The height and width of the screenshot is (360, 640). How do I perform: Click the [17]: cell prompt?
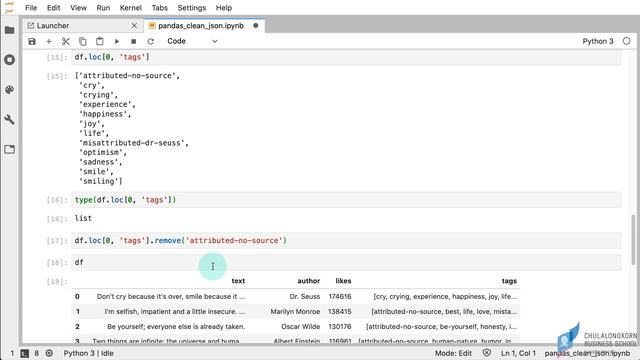tap(57, 241)
